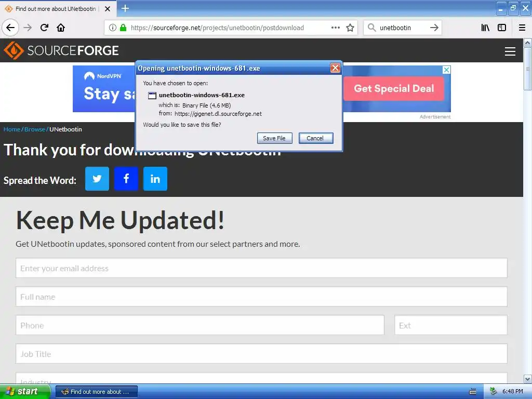Share on Twitter
532x399 pixels.
pos(97,179)
